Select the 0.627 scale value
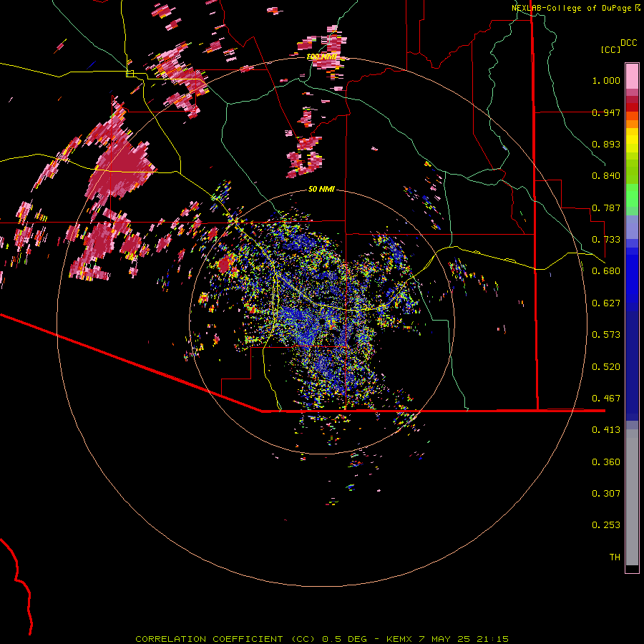The image size is (644, 644). (606, 303)
